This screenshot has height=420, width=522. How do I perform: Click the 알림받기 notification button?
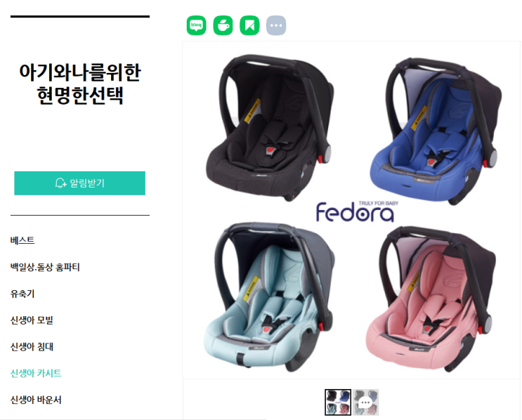[79, 183]
